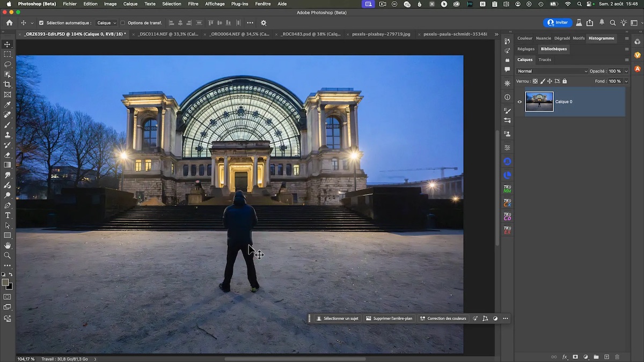The width and height of the screenshot is (644, 362).
Task: Open the Move tool preset picker arrow
Action: pos(32,23)
